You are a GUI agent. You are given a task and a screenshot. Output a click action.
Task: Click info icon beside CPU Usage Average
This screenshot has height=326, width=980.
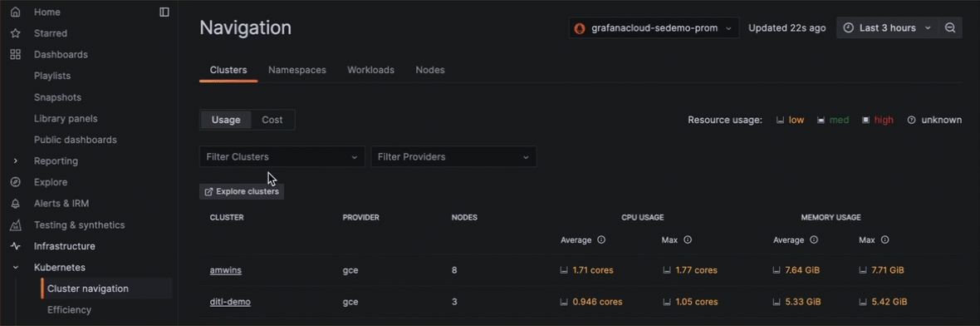tap(601, 240)
